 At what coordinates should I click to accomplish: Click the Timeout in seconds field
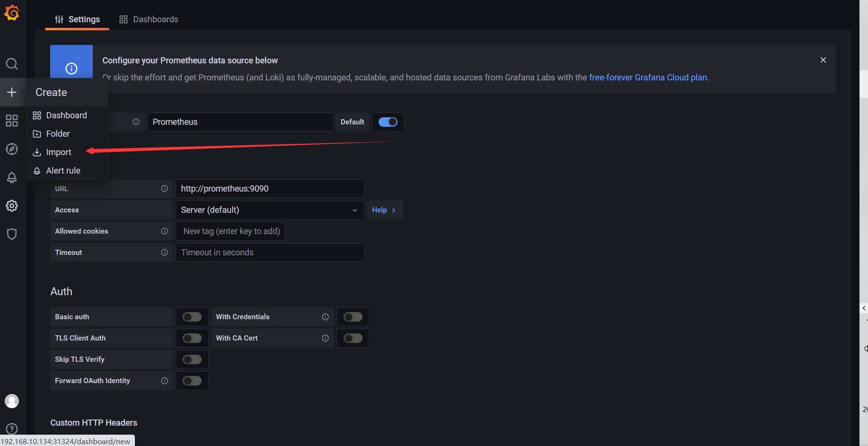(270, 253)
